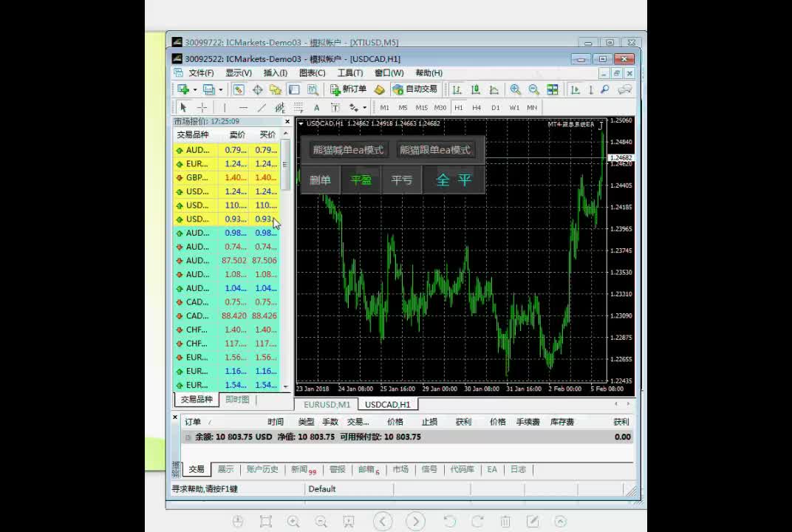Image resolution: width=792 pixels, height=532 pixels.
Task: Select the text label 'T' tool
Action: (x=335, y=108)
